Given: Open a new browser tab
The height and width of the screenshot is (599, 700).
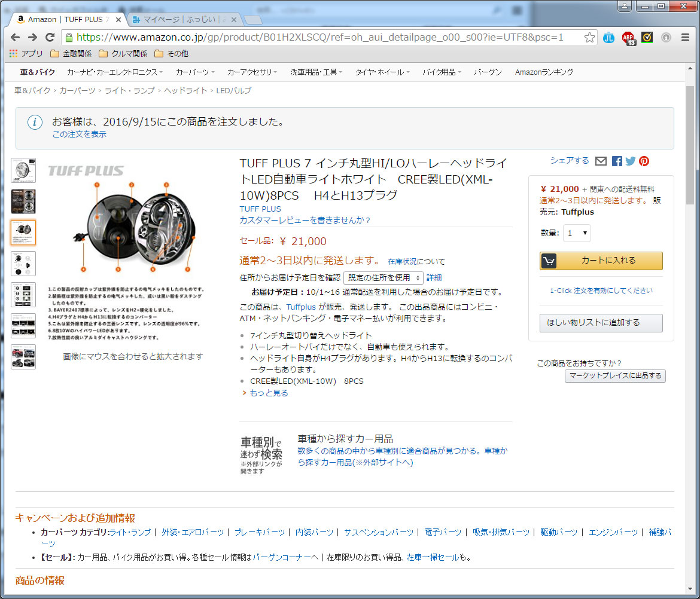Looking at the screenshot, I should pyautogui.click(x=252, y=20).
